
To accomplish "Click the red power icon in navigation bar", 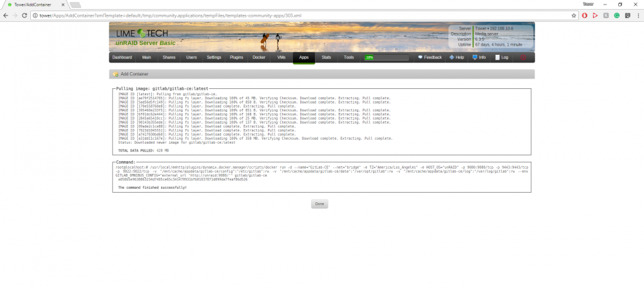I will pos(523,57).
